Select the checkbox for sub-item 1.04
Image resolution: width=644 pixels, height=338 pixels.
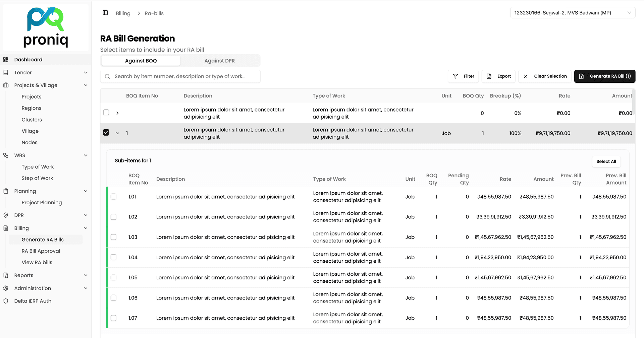click(114, 257)
